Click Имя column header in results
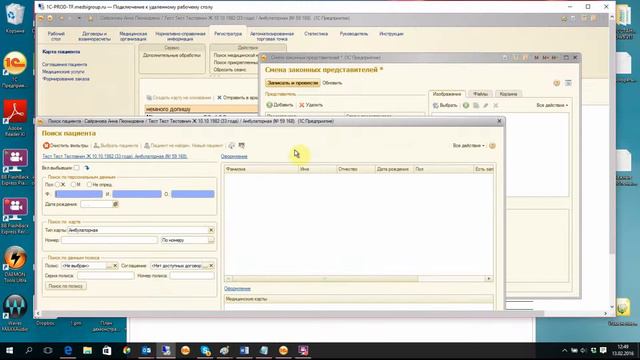 point(318,169)
